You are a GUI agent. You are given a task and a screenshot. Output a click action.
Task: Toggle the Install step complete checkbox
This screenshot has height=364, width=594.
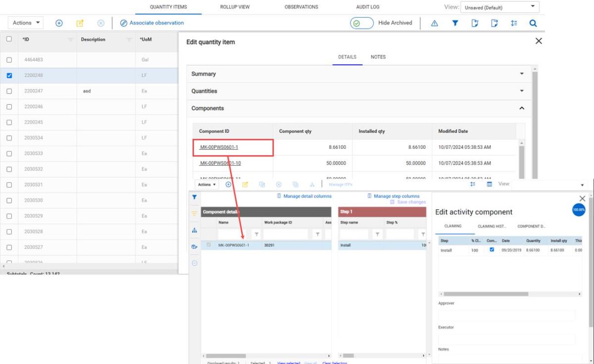pyautogui.click(x=492, y=250)
